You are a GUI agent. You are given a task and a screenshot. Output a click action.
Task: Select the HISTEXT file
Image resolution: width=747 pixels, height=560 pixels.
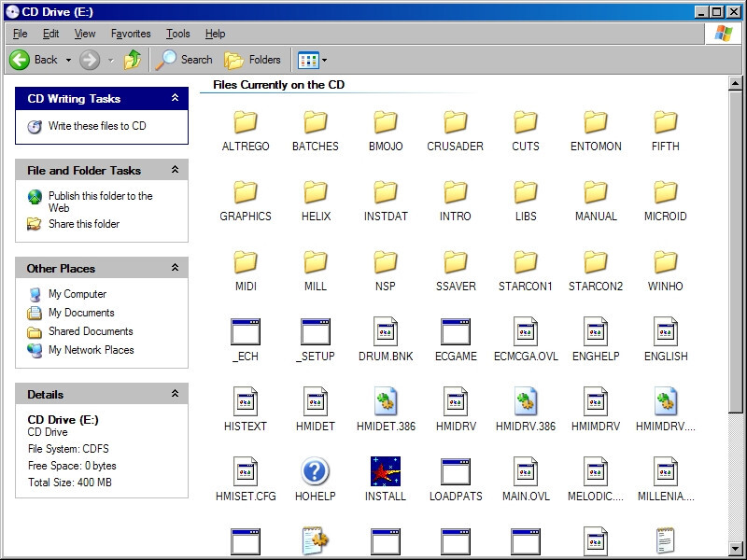click(x=246, y=411)
